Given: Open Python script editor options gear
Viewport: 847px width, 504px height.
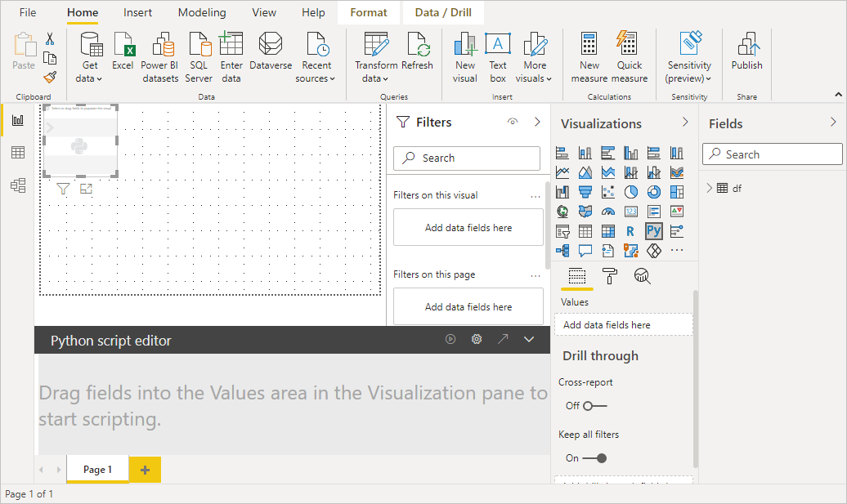Looking at the screenshot, I should coord(477,339).
